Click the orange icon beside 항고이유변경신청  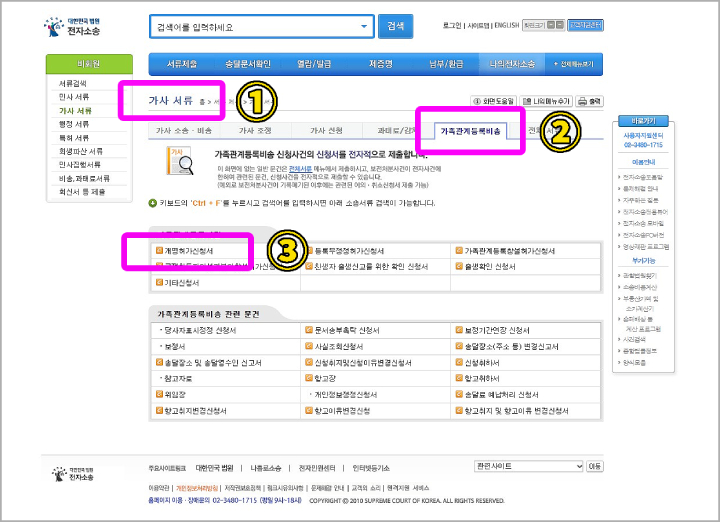(x=309, y=410)
